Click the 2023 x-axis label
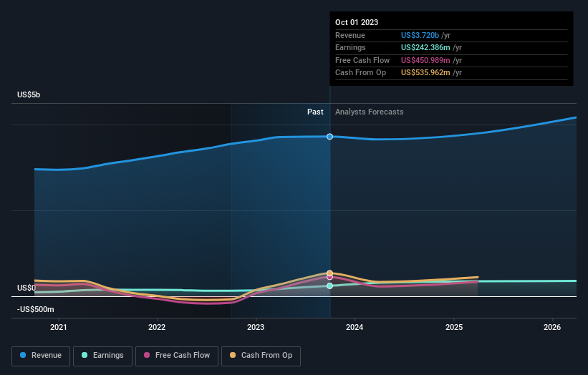The image size is (588, 375). (x=256, y=327)
